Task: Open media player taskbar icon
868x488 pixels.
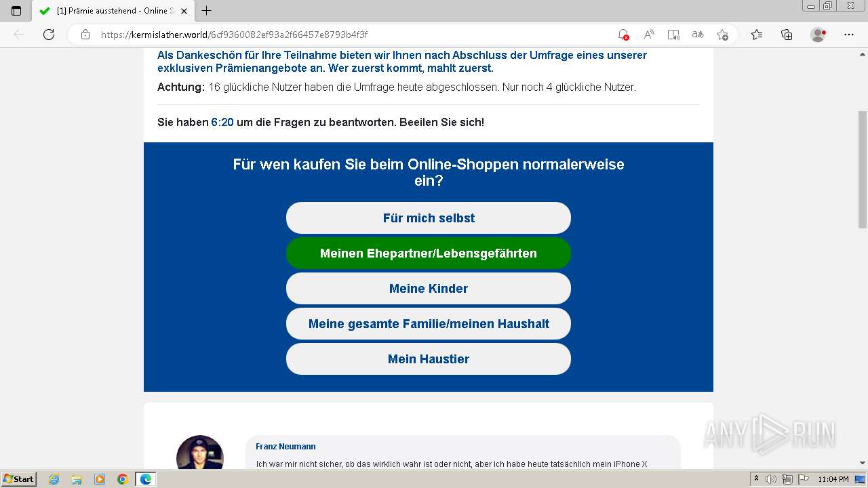Action: coord(100,479)
